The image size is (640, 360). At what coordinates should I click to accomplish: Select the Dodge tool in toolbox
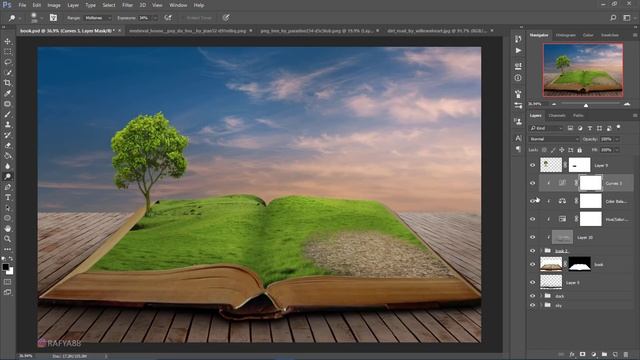click(7, 177)
